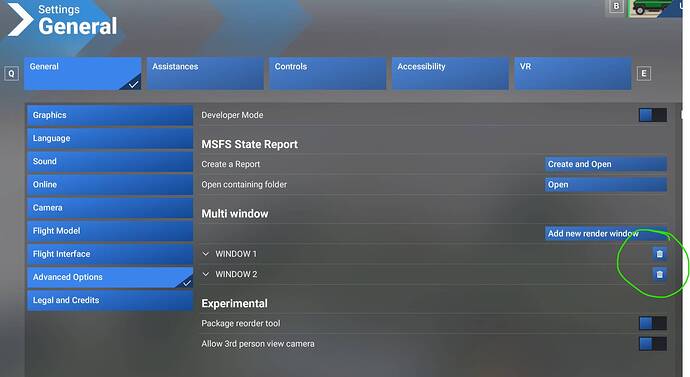Open the report containing folder
Screen dimensions: 690x377
point(606,185)
